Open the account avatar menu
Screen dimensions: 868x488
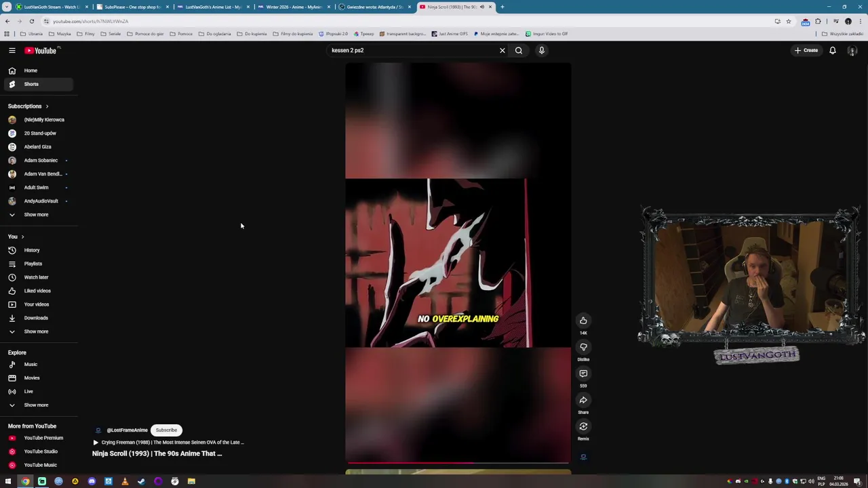[x=852, y=51]
